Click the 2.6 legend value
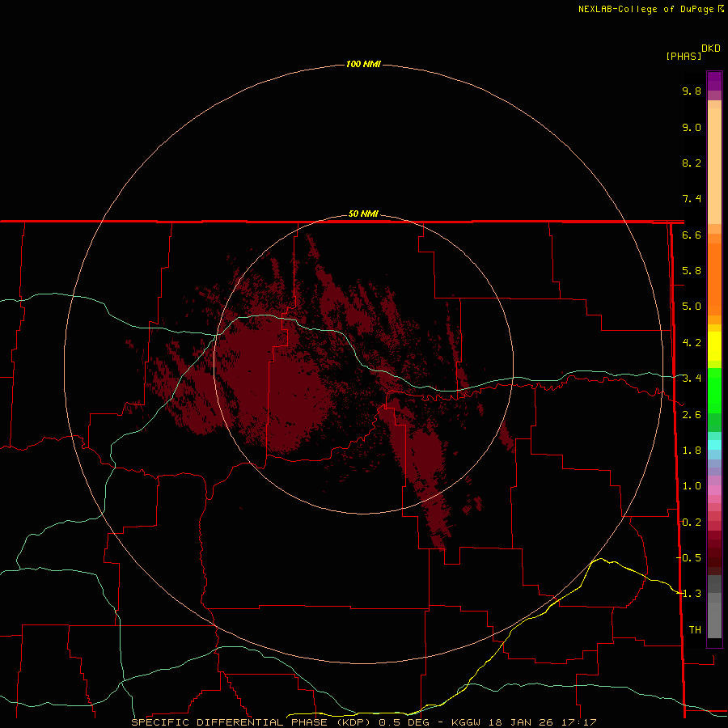Viewport: 728px width, 728px height. pyautogui.click(x=692, y=415)
